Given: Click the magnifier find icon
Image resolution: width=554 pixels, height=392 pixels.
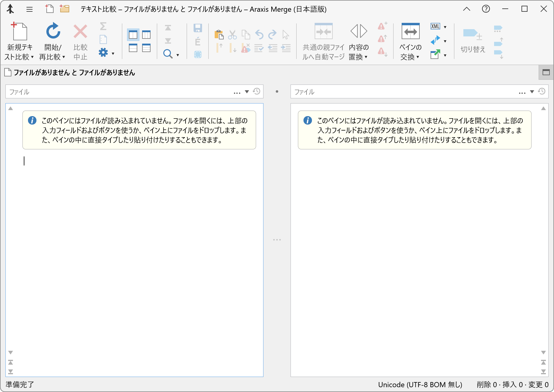Looking at the screenshot, I should 168,54.
